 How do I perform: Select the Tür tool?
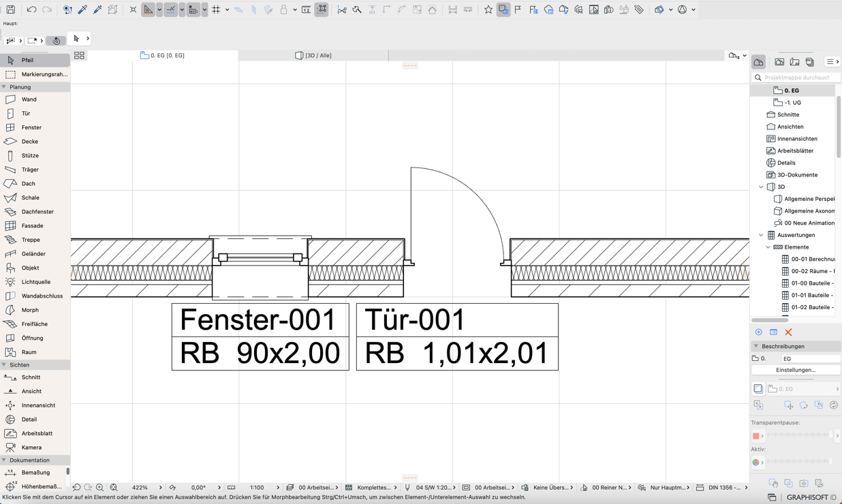pyautogui.click(x=35, y=114)
